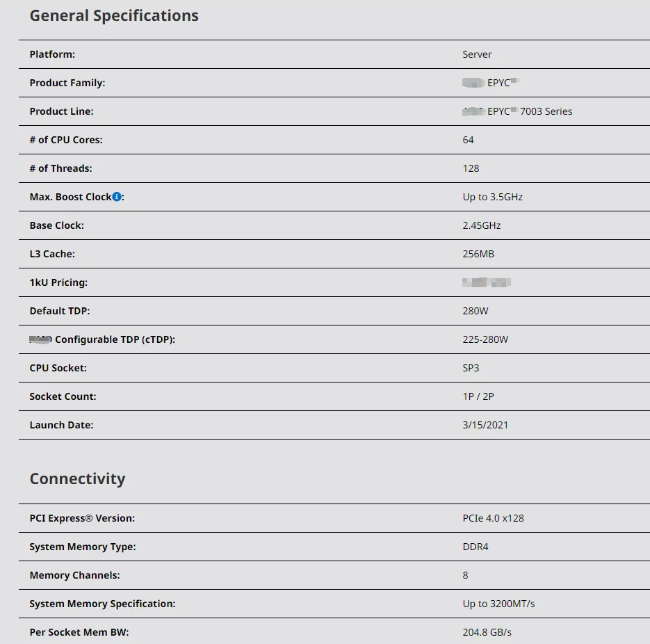Viewport: 650px width, 644px height.
Task: Click the 128 threads value
Action: (x=471, y=168)
